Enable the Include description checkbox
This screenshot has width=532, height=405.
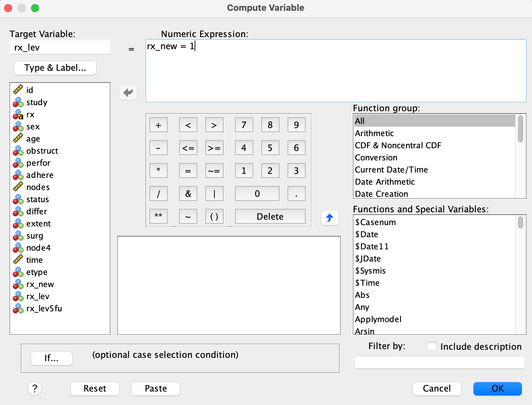click(431, 346)
